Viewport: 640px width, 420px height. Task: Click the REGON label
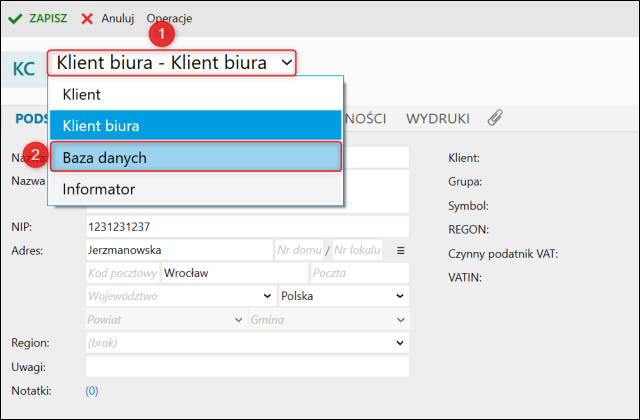click(x=468, y=229)
